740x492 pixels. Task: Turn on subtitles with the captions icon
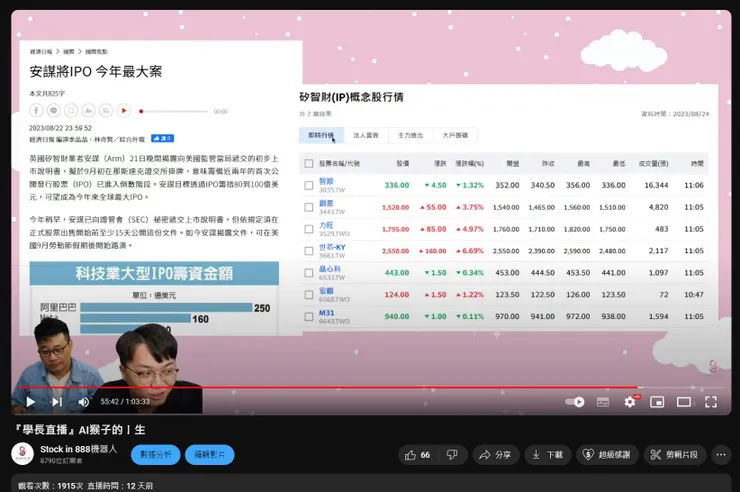click(603, 402)
